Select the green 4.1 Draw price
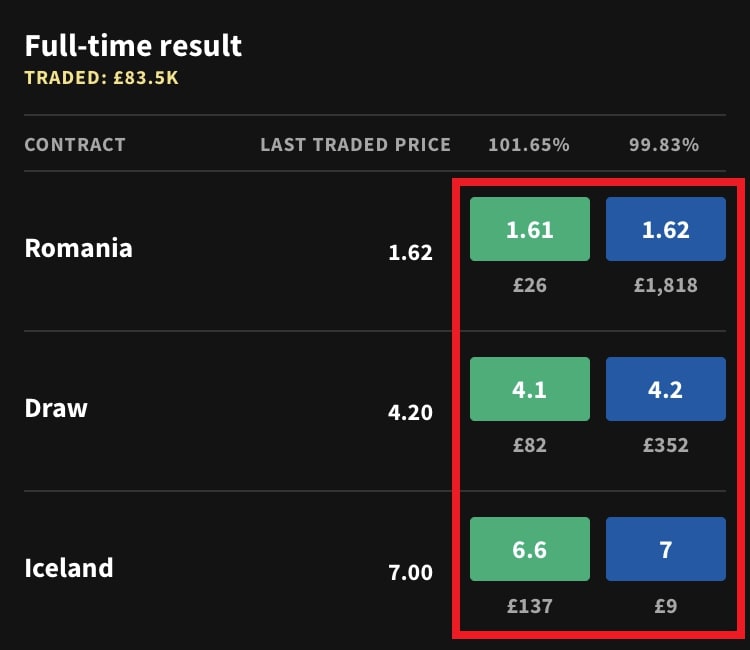 point(529,389)
